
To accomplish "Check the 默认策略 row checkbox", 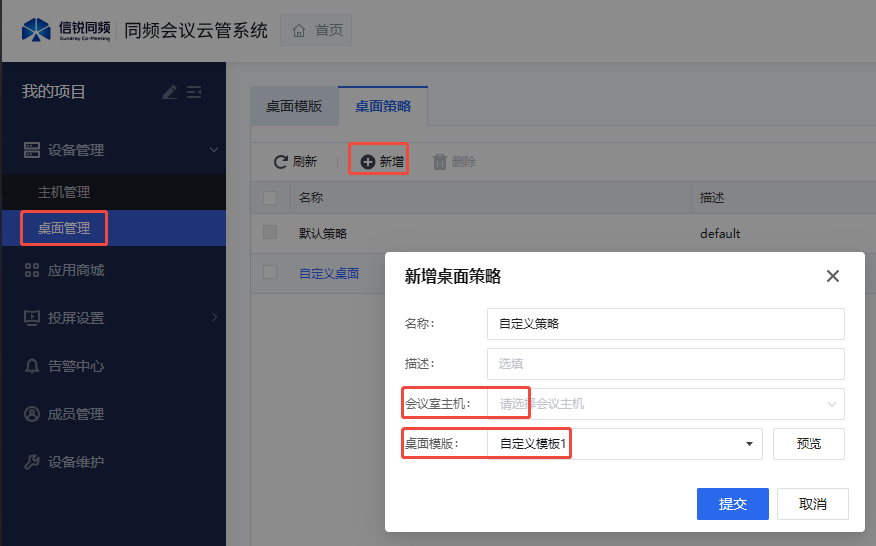I will point(270,233).
